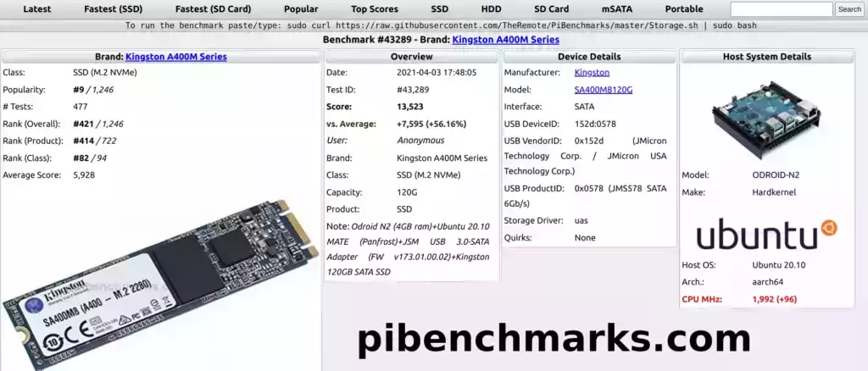
Task: Open the Portable category tab
Action: tap(684, 8)
